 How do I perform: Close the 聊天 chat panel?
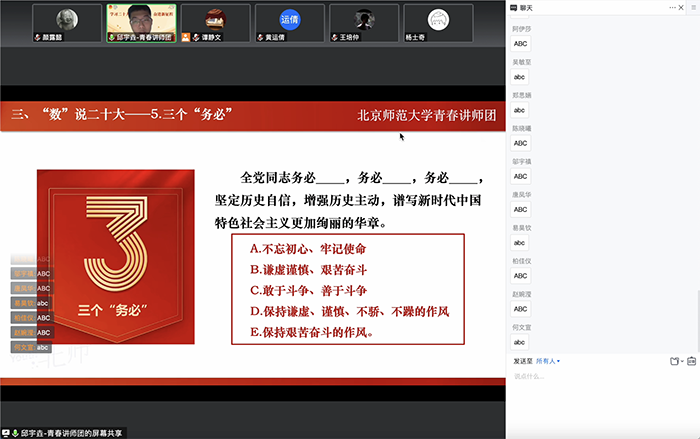(x=681, y=7)
